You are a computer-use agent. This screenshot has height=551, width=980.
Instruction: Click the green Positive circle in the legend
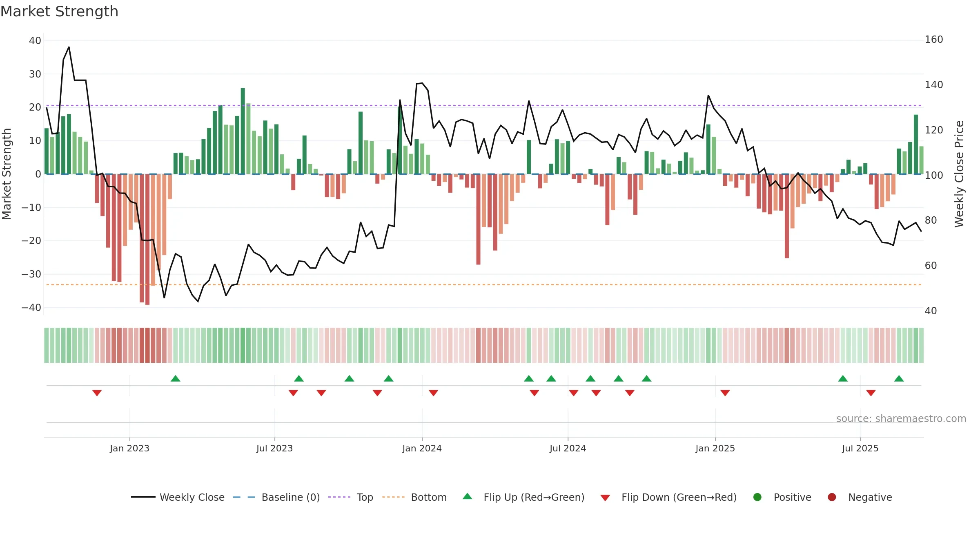coord(757,497)
